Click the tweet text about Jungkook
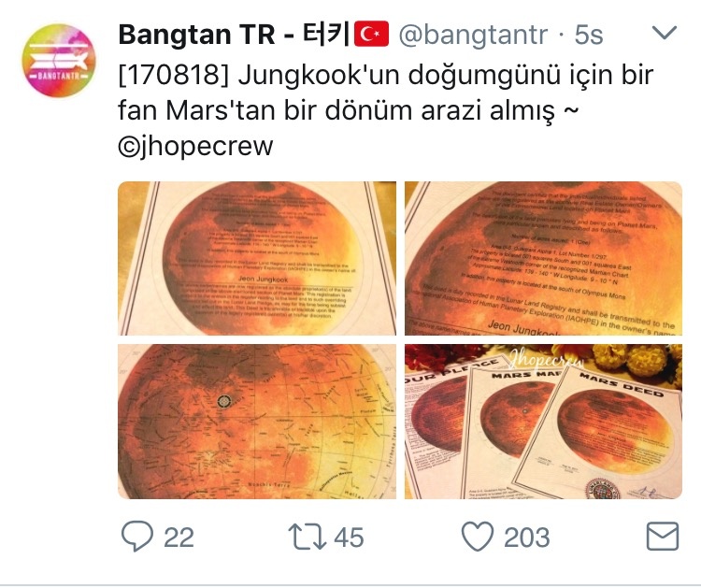The width and height of the screenshot is (701, 588). click(386, 93)
